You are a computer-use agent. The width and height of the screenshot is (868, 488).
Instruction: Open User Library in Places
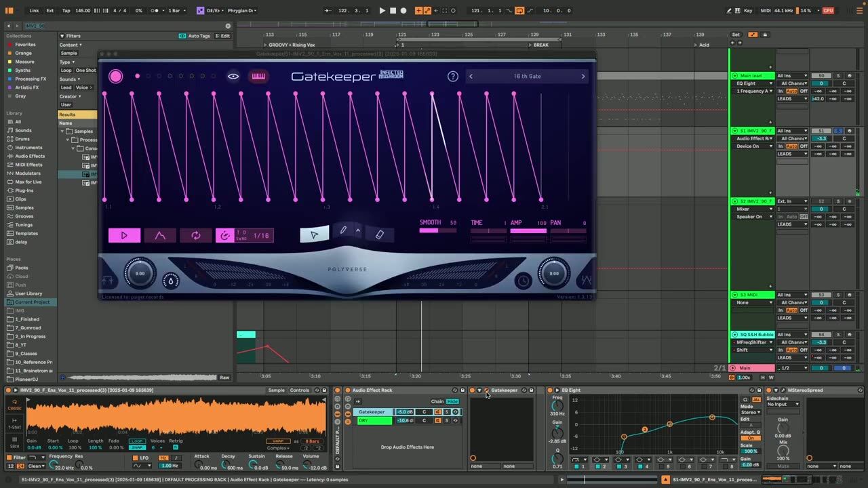[28, 293]
